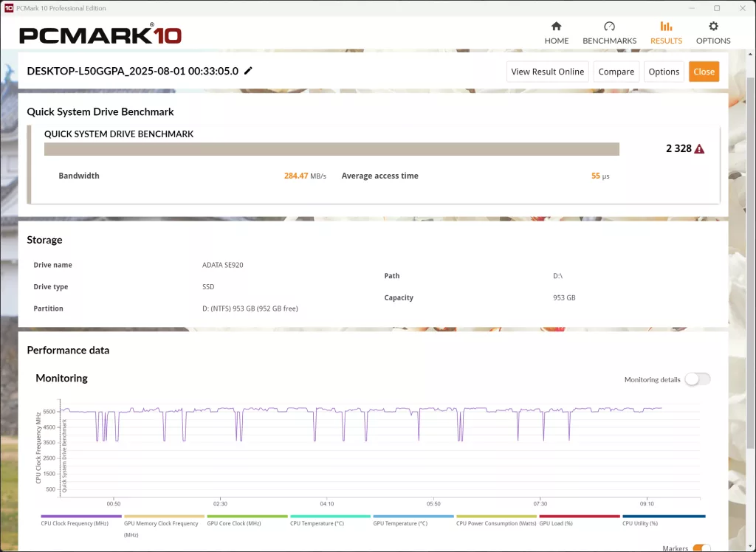Click the CPU Utility dark blue legend
The image size is (756, 552).
664,521
